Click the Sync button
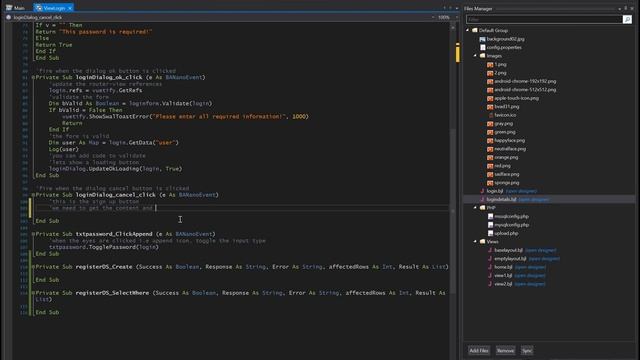640x360 pixels. point(527,351)
